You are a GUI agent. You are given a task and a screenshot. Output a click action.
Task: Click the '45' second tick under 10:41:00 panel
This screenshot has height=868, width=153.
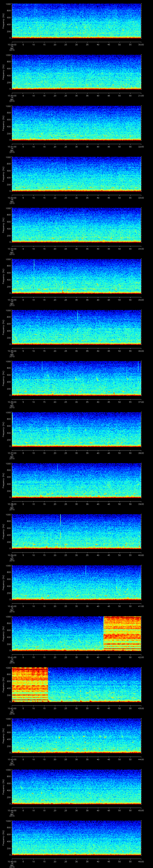click(x=109, y=657)
